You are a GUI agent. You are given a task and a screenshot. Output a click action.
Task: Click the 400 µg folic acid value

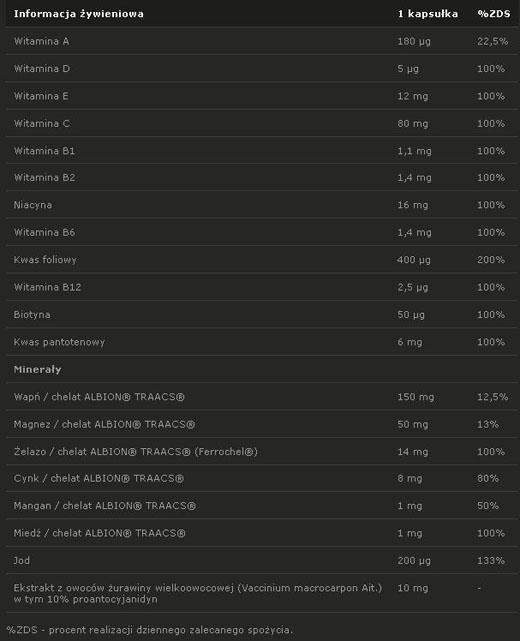(x=413, y=260)
